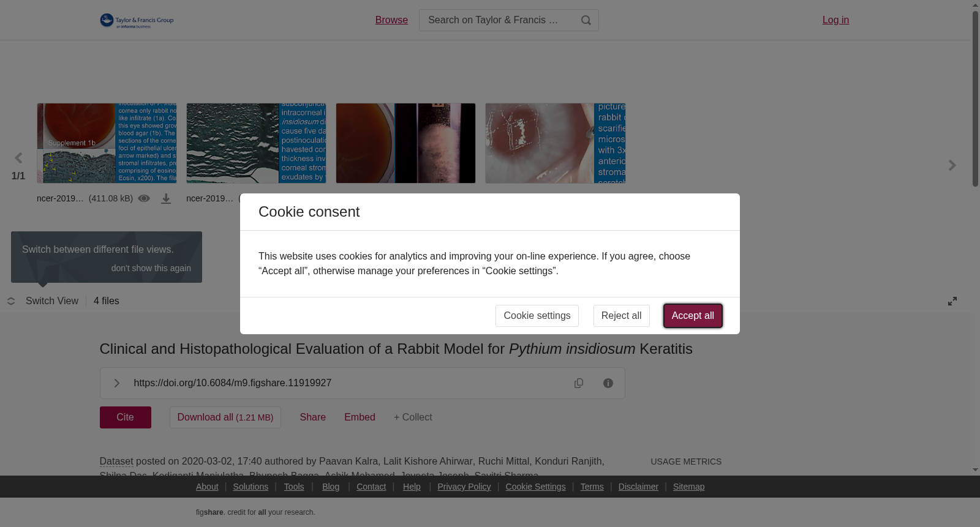Open the Privacy Policy footer link
The image size is (980, 527).
click(x=464, y=487)
